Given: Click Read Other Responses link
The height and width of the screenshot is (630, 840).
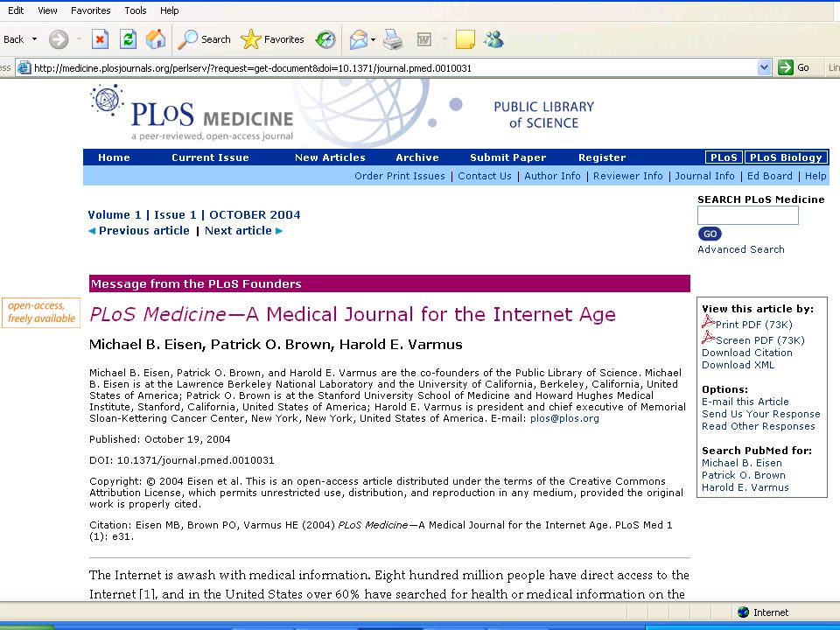Looking at the screenshot, I should click(758, 426).
